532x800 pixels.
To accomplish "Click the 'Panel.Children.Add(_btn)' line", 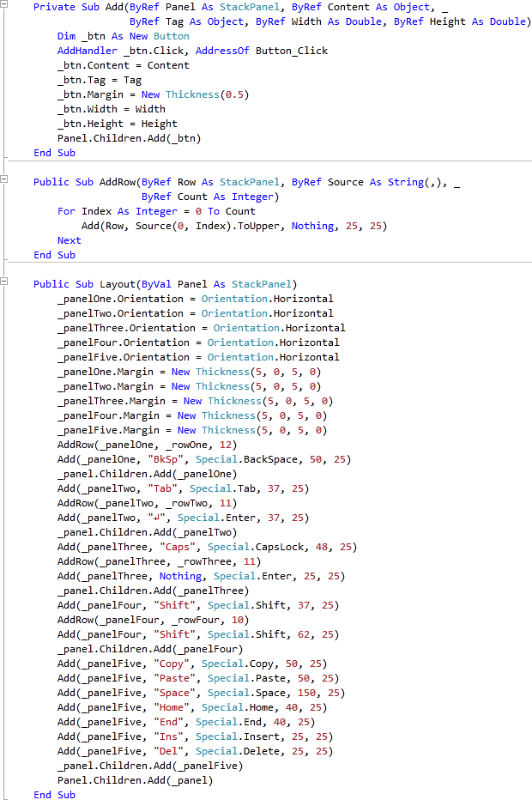I will coord(129,138).
